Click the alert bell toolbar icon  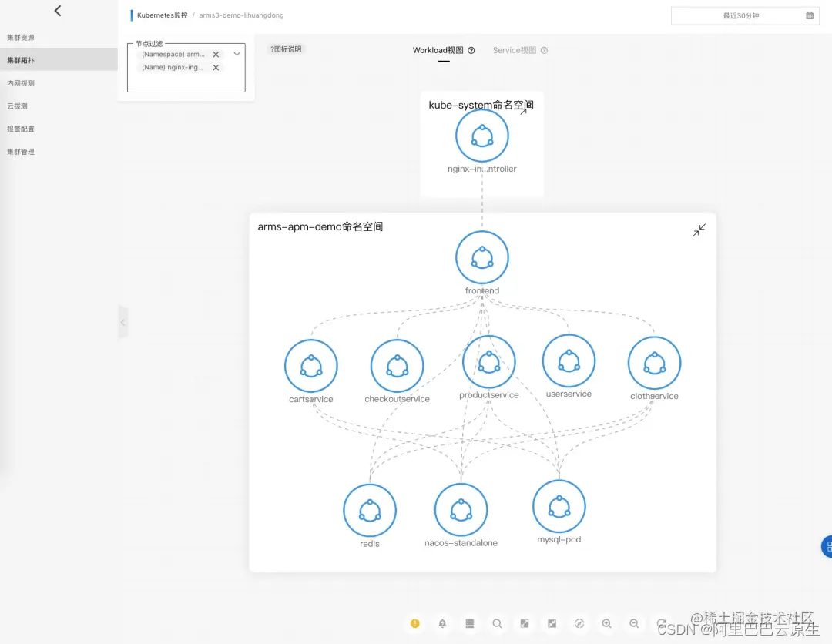pyautogui.click(x=442, y=623)
